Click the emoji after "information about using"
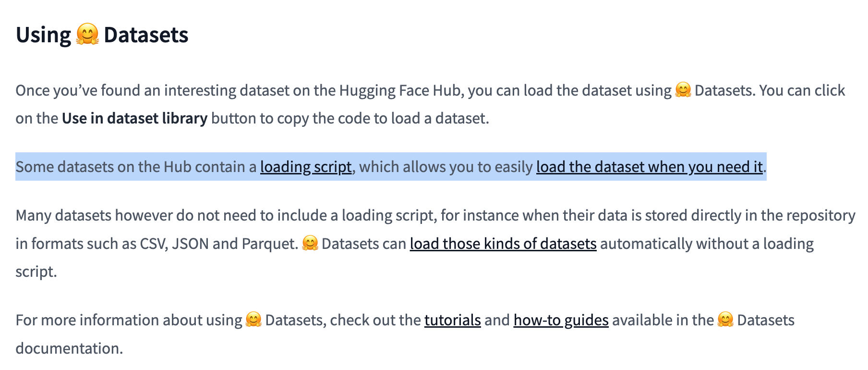868x370 pixels. pyautogui.click(x=253, y=320)
